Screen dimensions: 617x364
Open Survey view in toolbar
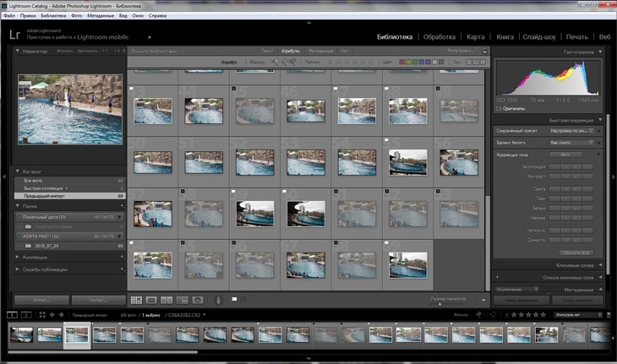point(183,301)
